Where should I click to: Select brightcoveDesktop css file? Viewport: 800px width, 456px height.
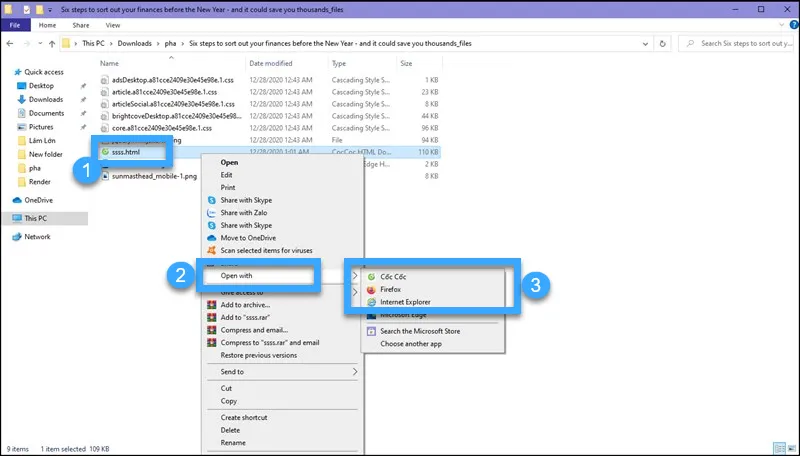(x=177, y=116)
